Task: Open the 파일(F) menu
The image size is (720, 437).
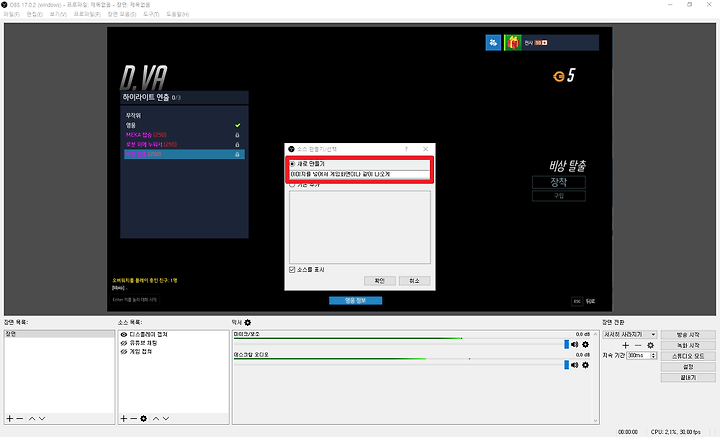Action: pos(11,14)
